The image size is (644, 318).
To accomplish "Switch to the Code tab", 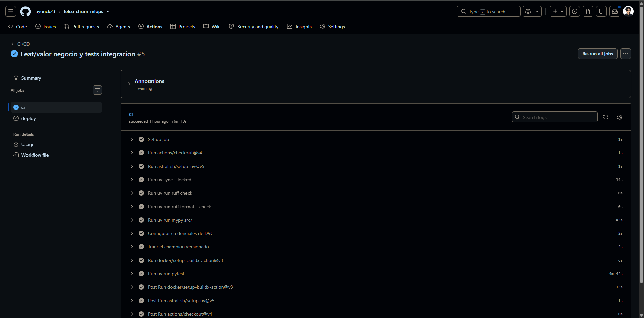I will click(x=17, y=27).
